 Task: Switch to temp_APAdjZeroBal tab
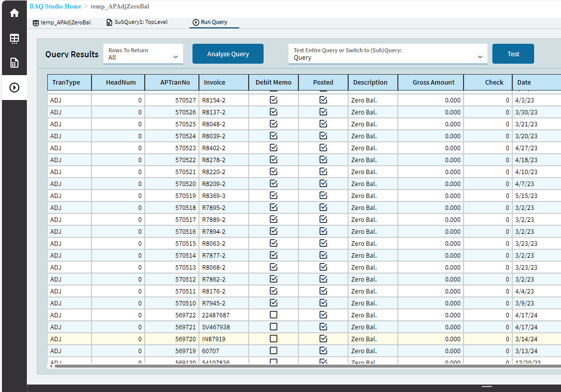point(66,23)
